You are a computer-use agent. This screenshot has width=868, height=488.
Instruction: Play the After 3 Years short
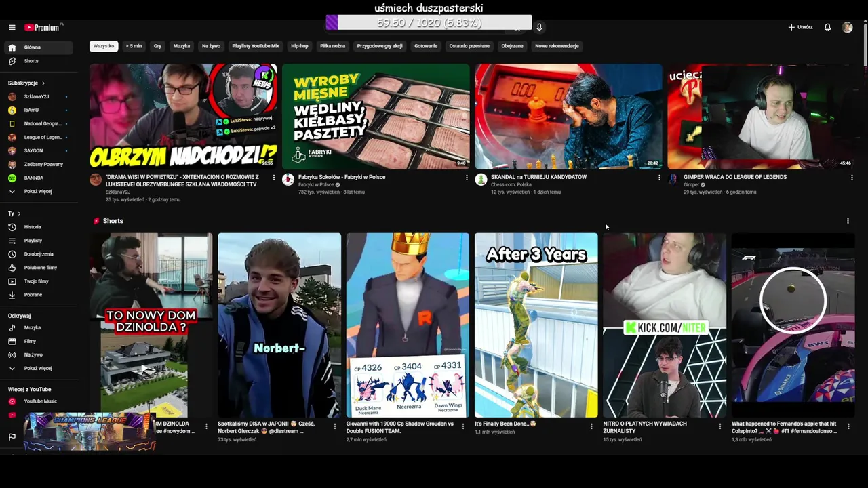[x=536, y=325]
